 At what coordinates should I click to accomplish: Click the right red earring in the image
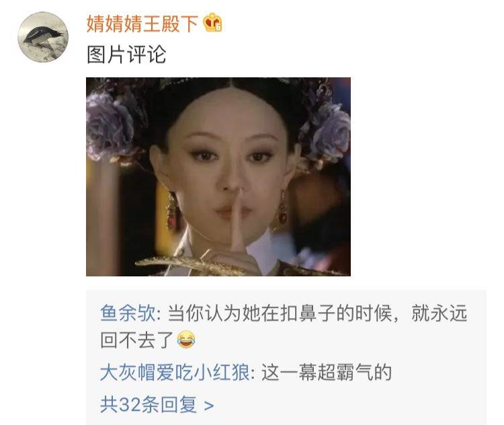click(x=282, y=208)
